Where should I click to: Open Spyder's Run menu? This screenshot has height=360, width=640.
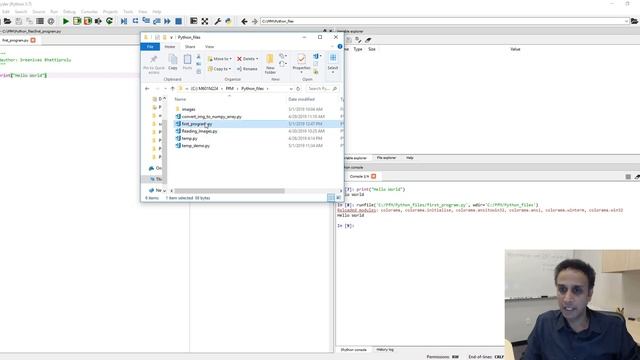pyautogui.click(x=53, y=12)
